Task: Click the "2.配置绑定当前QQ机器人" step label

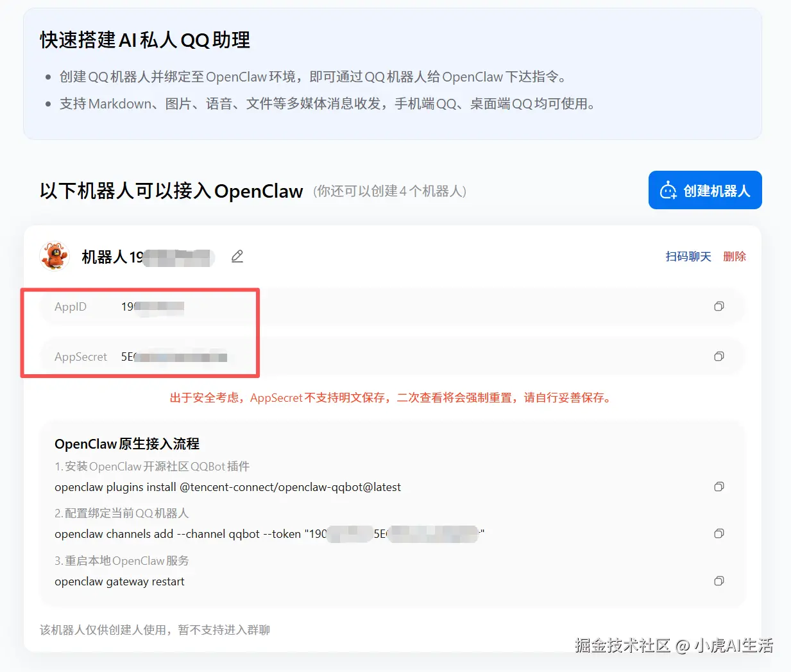Action: pos(122,513)
